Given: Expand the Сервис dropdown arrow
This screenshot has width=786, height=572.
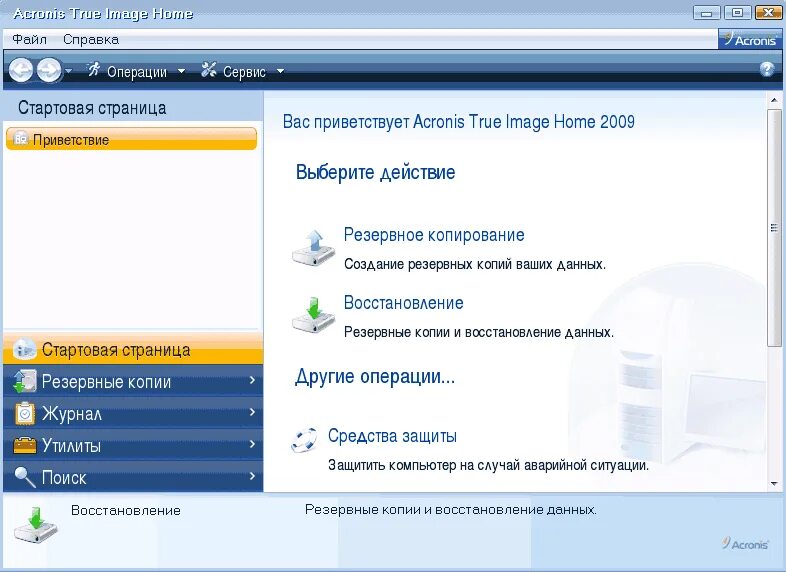Looking at the screenshot, I should click(280, 72).
